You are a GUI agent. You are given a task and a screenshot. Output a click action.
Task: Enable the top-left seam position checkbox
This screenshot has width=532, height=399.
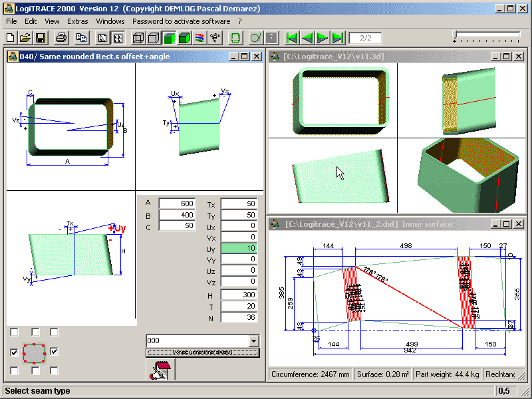[x=14, y=332]
